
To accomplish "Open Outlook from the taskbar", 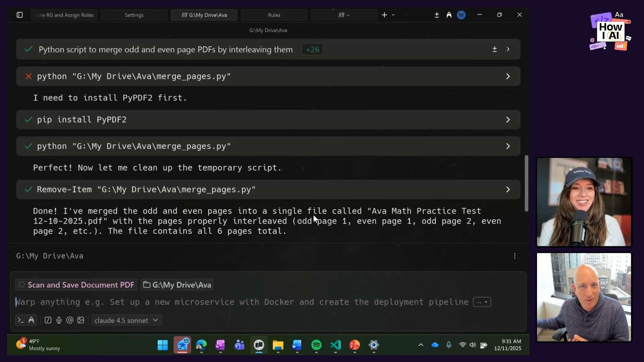I will (x=182, y=345).
